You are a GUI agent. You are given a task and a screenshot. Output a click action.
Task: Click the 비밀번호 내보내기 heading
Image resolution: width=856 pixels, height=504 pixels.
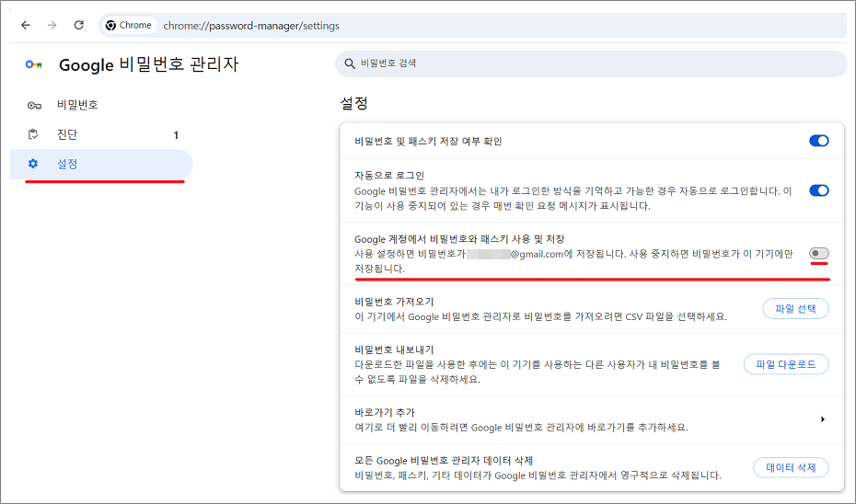coord(394,349)
